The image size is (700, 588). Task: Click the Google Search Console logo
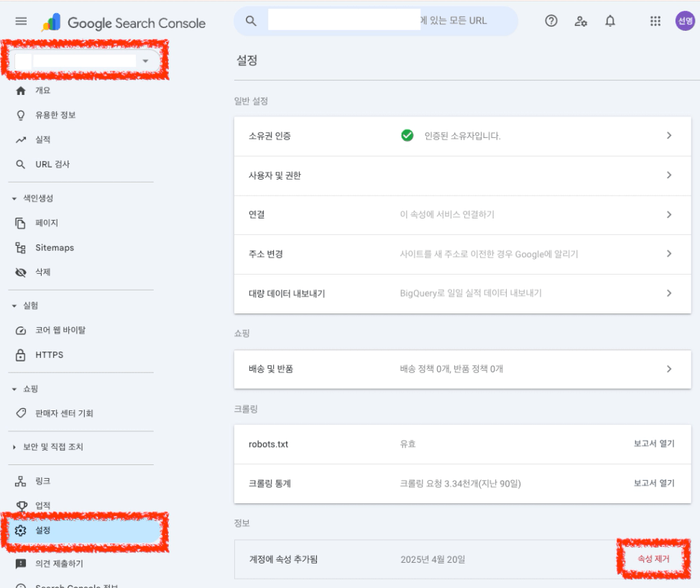[124, 22]
